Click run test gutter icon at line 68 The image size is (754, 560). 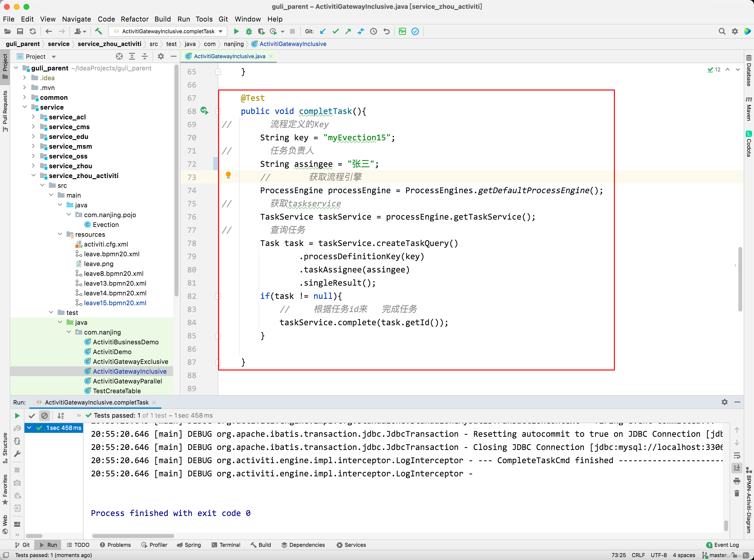pos(204,111)
